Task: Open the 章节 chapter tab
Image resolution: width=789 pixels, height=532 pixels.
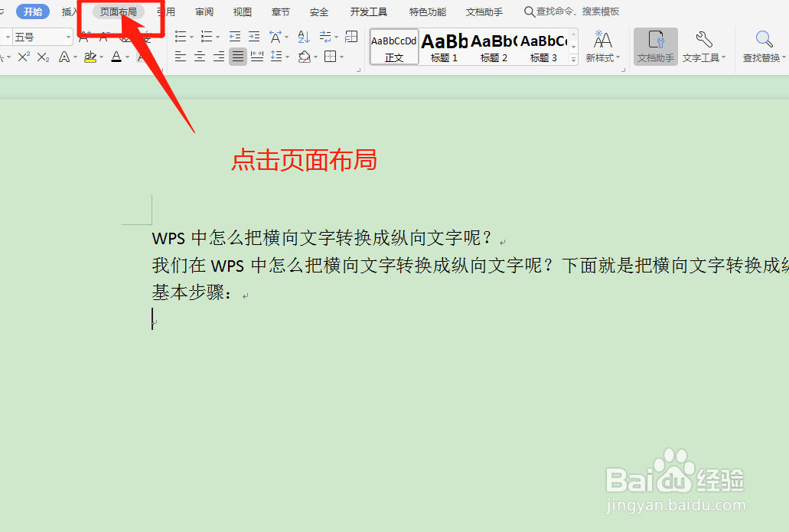Action: (x=280, y=12)
